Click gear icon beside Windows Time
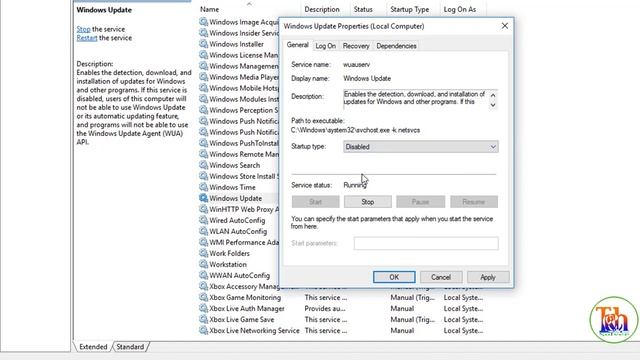640x360 pixels. point(203,187)
